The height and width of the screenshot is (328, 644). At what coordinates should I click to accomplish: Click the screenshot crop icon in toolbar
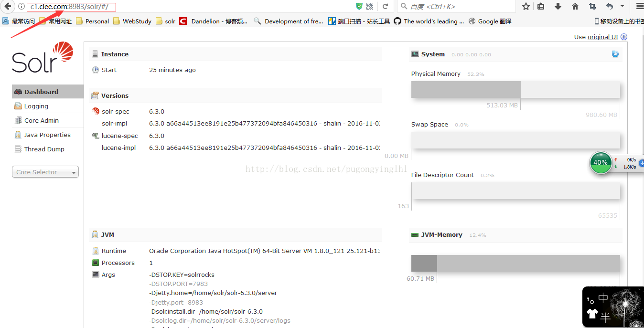[592, 6]
